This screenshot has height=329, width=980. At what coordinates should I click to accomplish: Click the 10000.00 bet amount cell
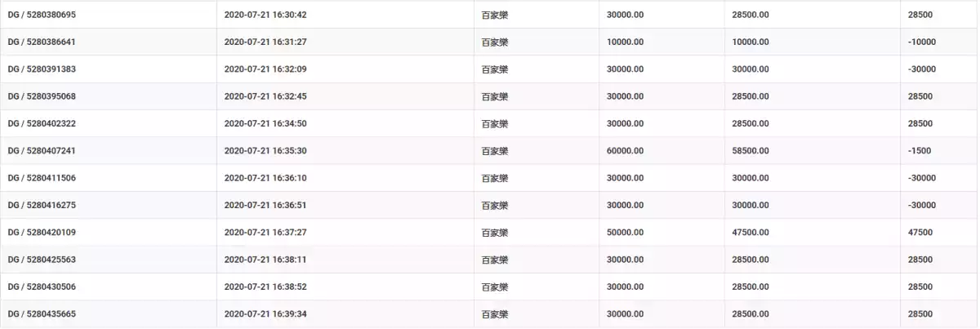click(625, 42)
